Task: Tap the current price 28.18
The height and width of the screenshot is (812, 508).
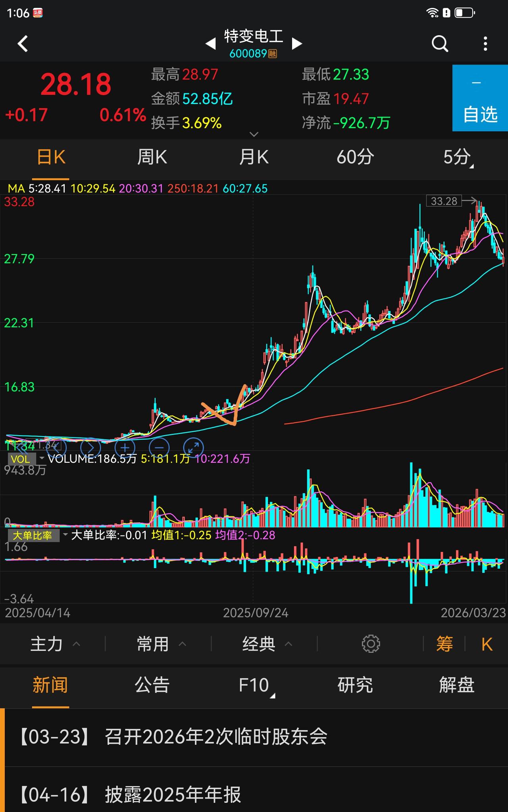Action: click(76, 84)
